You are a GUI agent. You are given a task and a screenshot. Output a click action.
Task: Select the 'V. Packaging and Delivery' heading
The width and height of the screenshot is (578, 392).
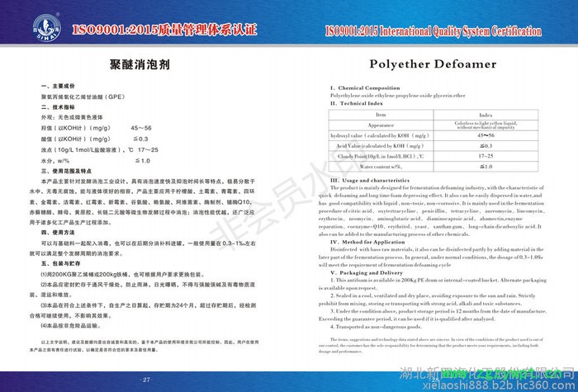tap(367, 272)
